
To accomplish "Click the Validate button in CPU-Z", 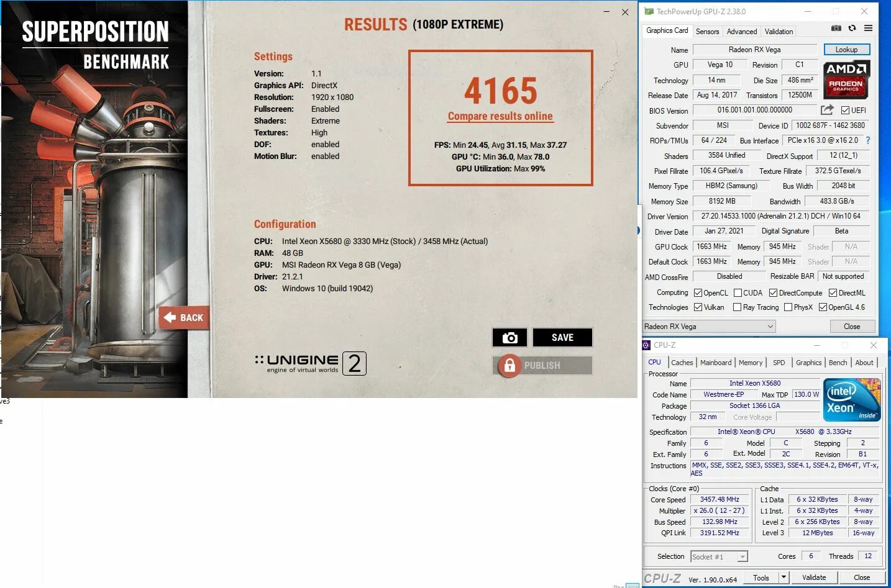I will point(813,577).
